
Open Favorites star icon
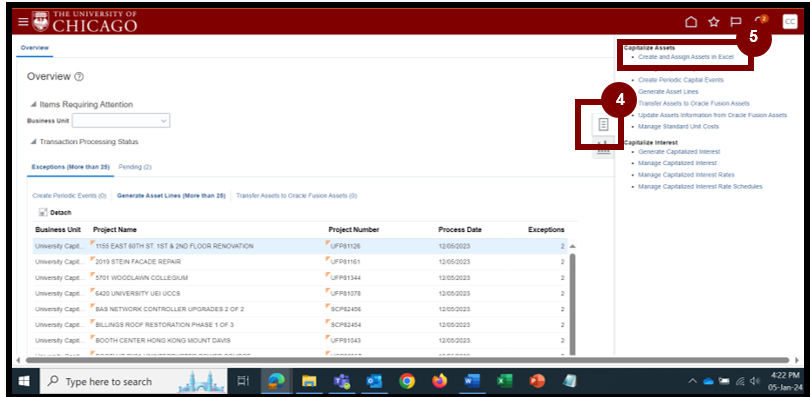point(713,22)
